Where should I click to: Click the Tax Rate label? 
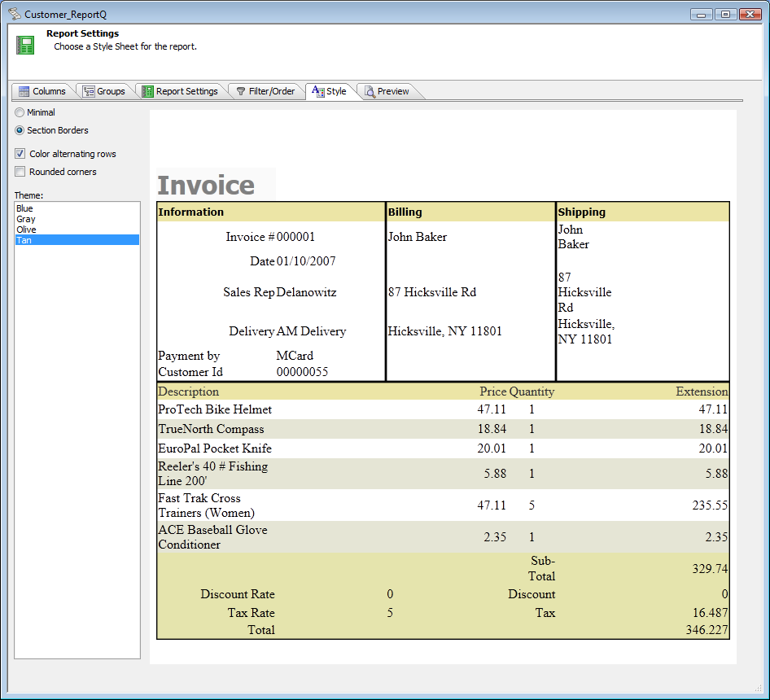click(251, 613)
